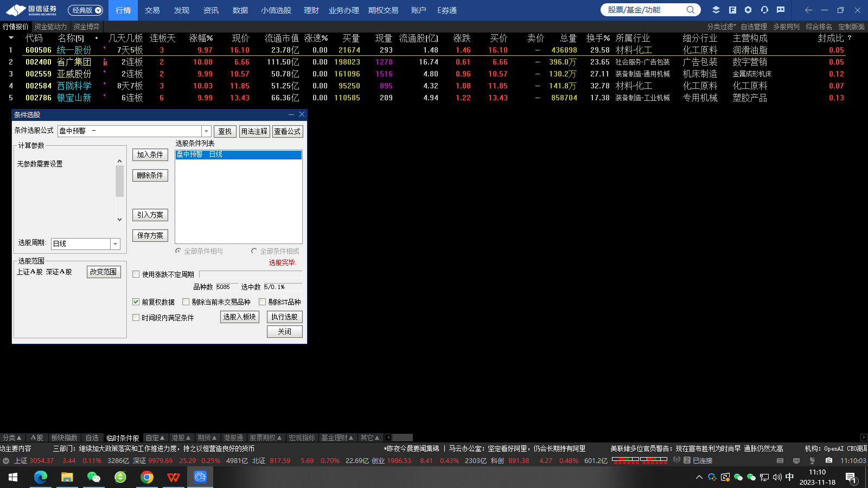
Task: Expand the 条件选股公式 dropdown arrow
Action: pos(206,131)
